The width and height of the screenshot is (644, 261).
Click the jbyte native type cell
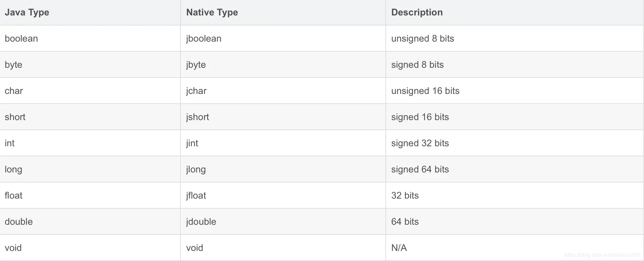196,65
